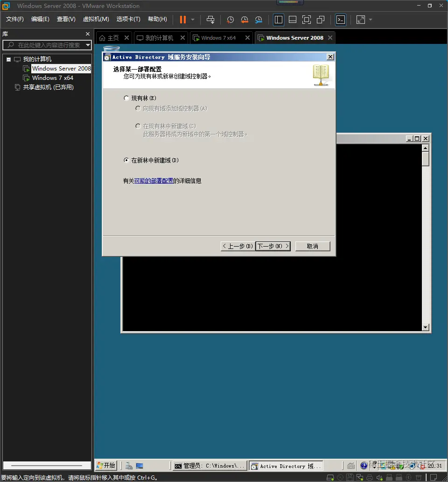The height and width of the screenshot is (482, 448).
Task: Click the guest clock showing 20:31
Action: (435, 466)
